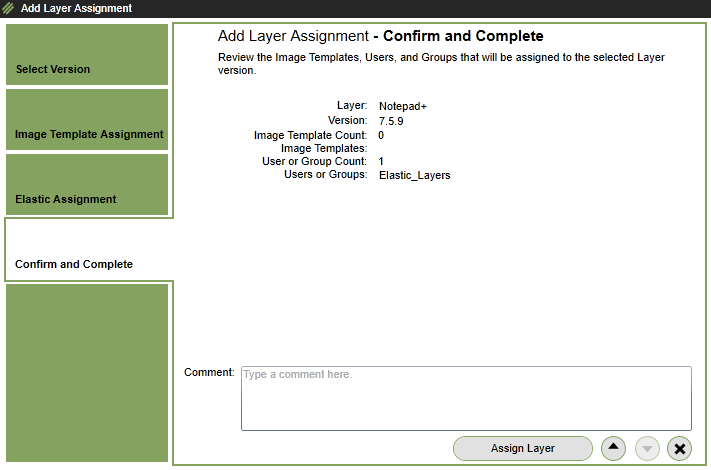The width and height of the screenshot is (711, 470).
Task: Focus the Comment text box
Action: point(466,398)
